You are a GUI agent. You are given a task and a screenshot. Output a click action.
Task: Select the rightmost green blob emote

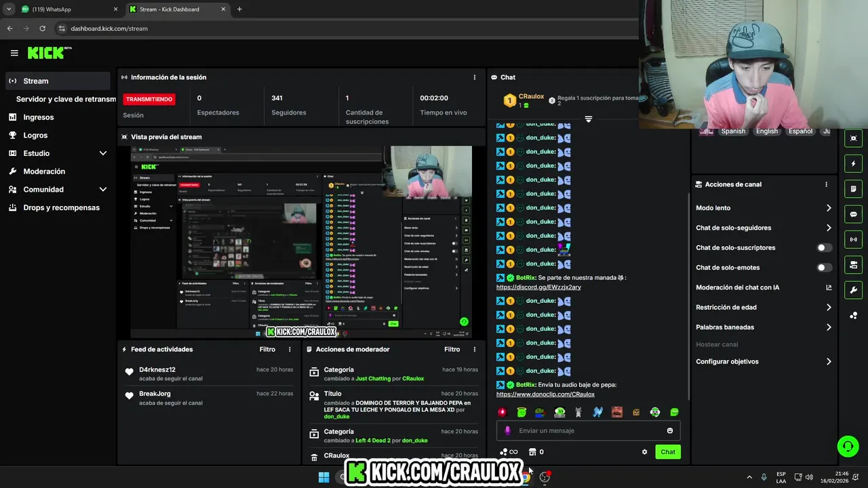674,412
